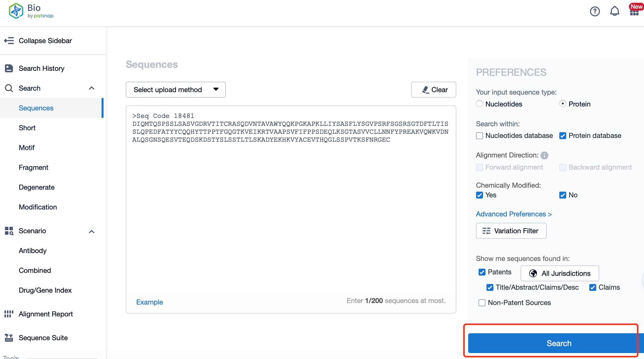Toggle Nucleotides radio button
644x359 pixels.
tap(480, 104)
